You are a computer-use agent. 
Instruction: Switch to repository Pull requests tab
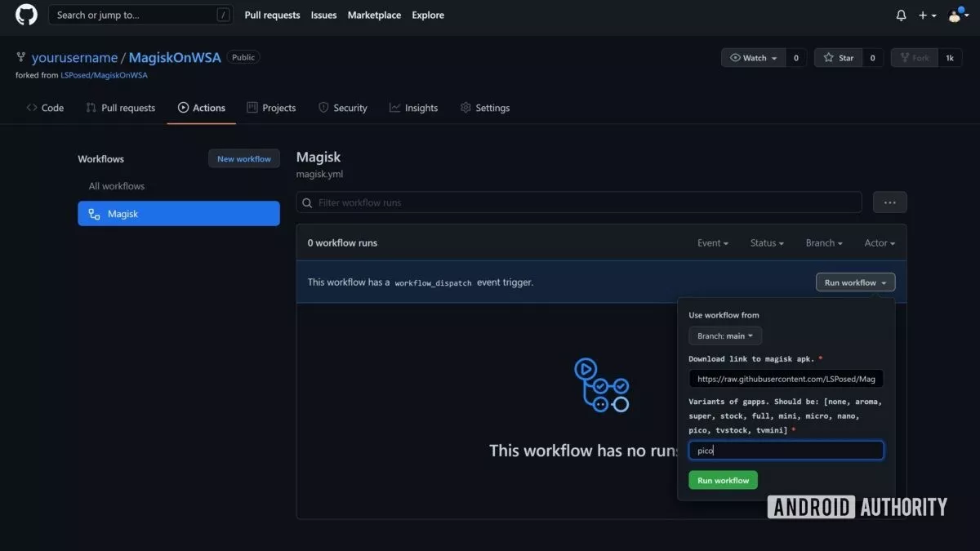coord(120,108)
